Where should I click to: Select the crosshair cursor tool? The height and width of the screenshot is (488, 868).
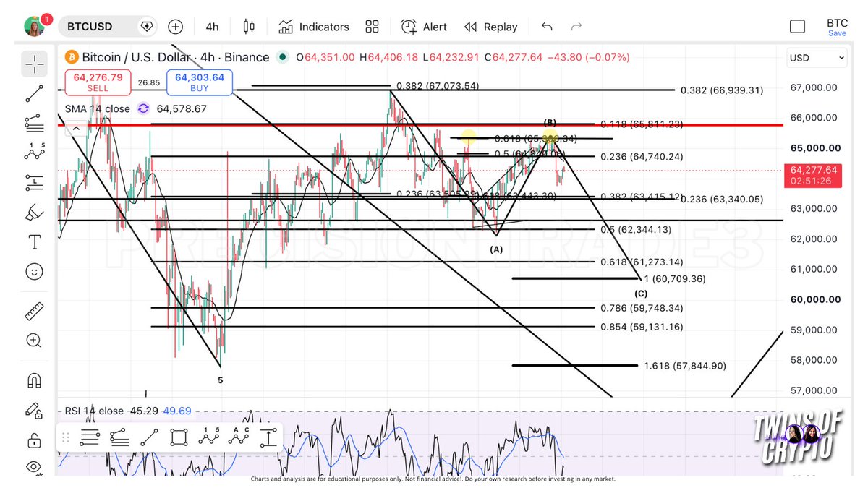point(34,64)
